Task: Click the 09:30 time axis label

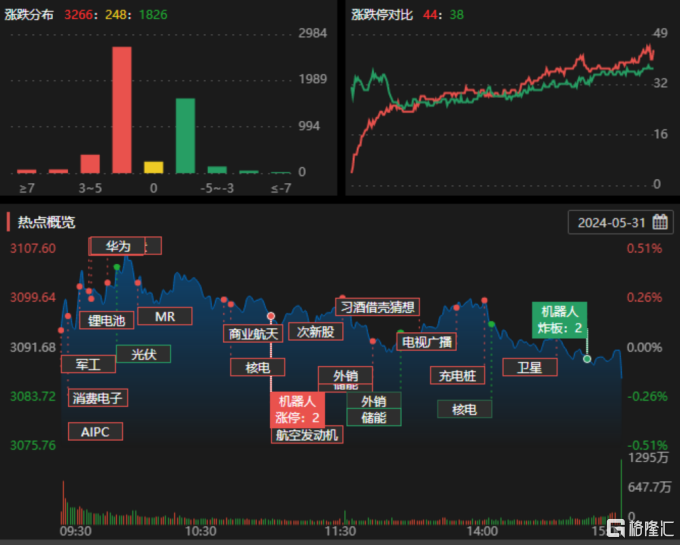Action: [x=76, y=531]
